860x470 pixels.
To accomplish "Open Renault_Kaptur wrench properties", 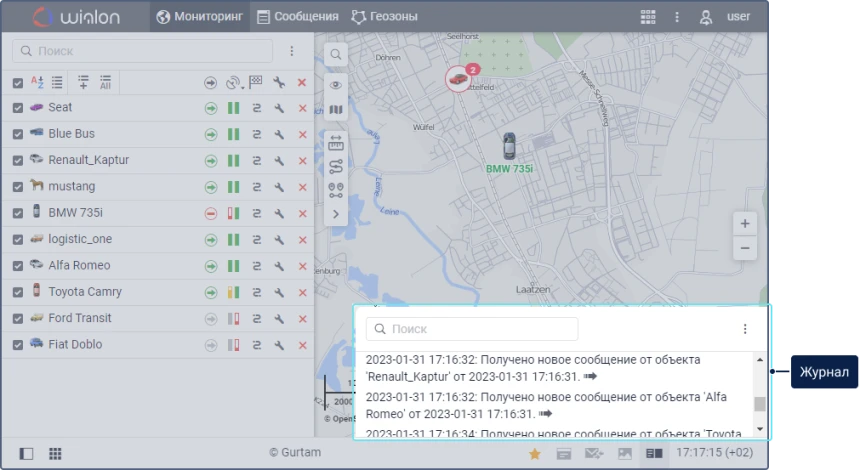I will pyautogui.click(x=279, y=161).
